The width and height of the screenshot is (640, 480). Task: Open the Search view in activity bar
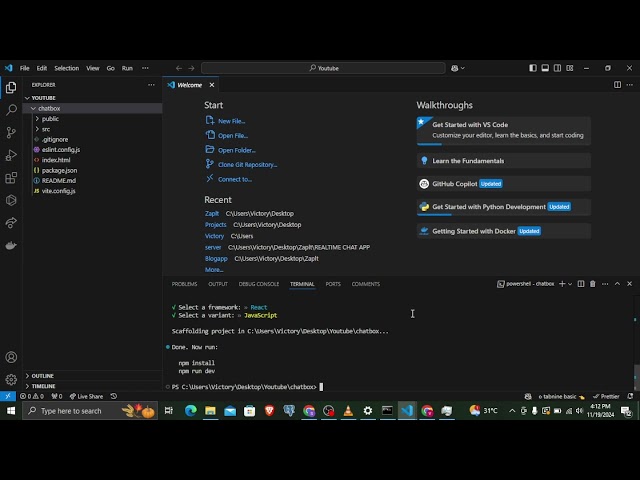pos(11,110)
